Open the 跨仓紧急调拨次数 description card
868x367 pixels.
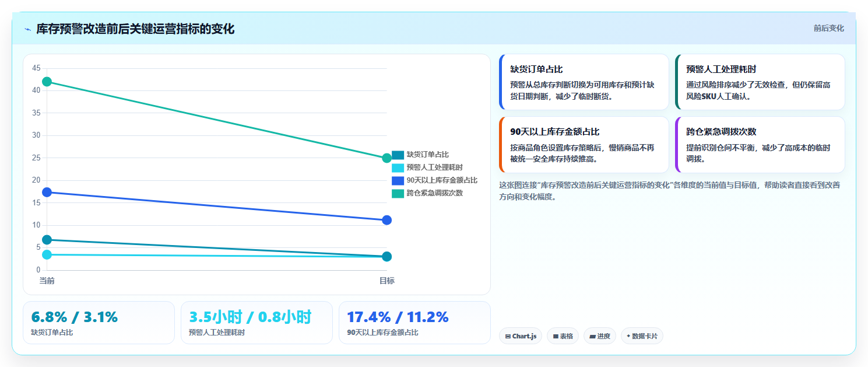(760, 145)
